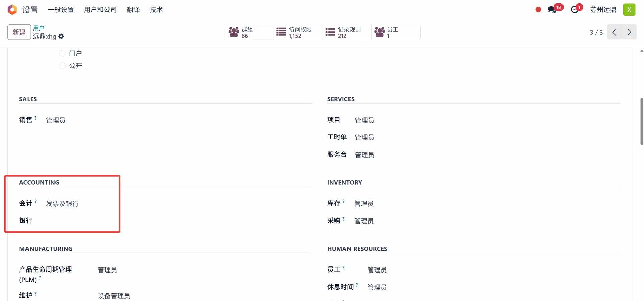Click the red recording status dot

point(538,10)
